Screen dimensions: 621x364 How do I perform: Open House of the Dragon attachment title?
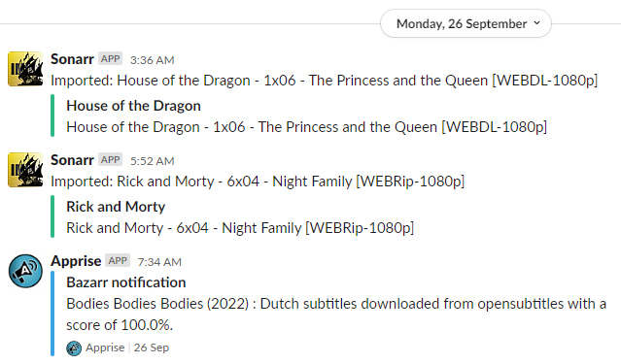tap(133, 106)
